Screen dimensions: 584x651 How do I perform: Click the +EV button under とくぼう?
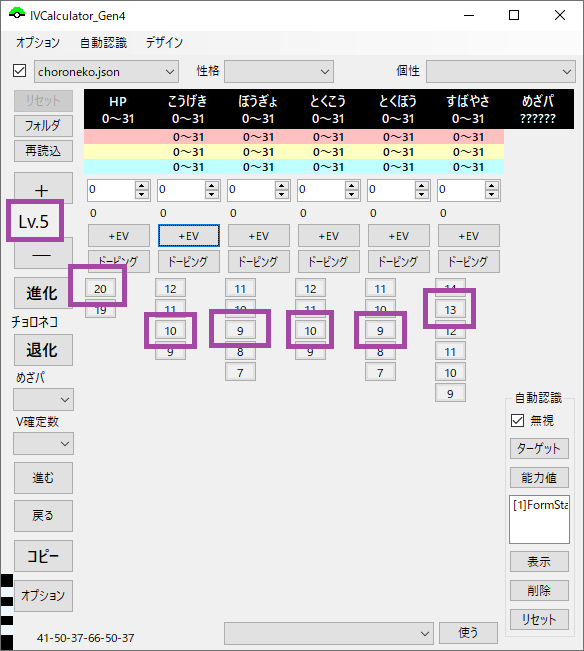point(398,236)
